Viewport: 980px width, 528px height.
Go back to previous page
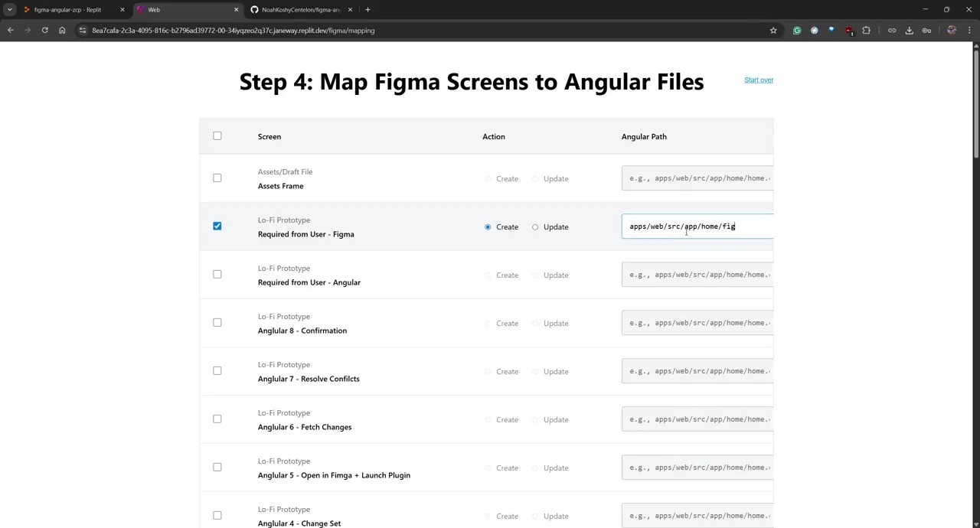(11, 31)
